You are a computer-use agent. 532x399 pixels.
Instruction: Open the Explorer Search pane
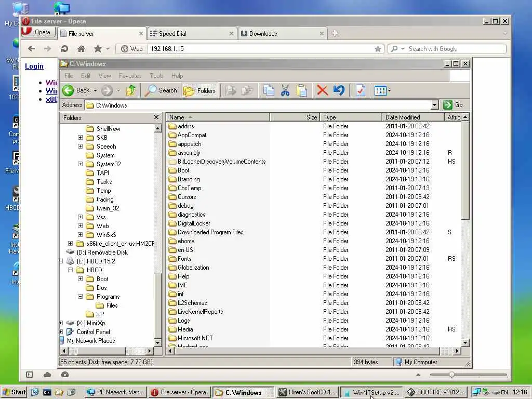click(x=161, y=90)
